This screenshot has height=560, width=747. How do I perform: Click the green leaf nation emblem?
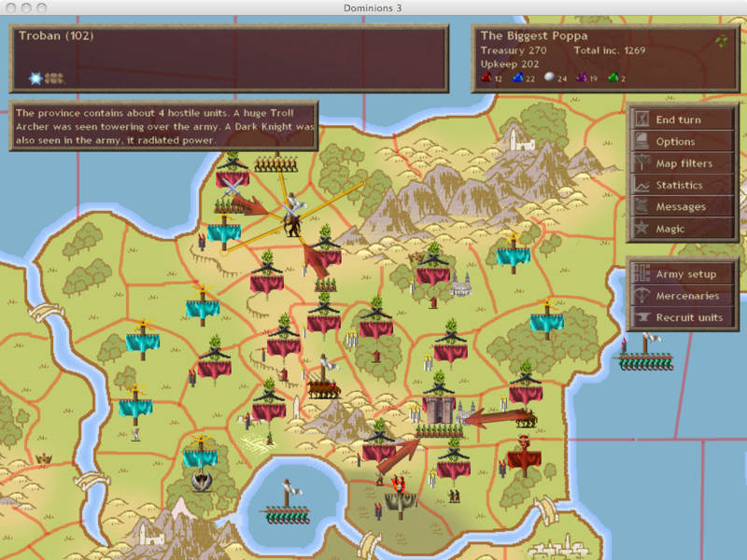coord(722,41)
